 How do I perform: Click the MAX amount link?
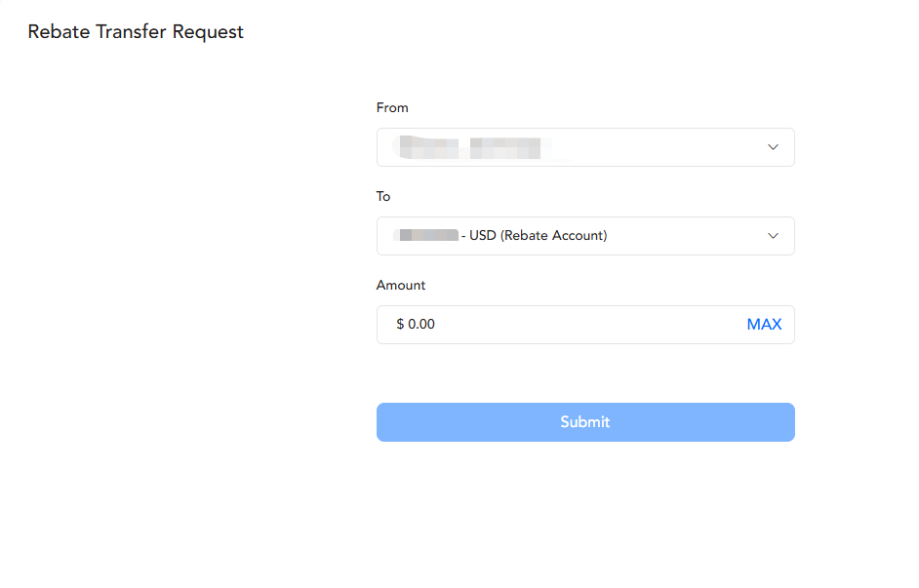pyautogui.click(x=764, y=325)
